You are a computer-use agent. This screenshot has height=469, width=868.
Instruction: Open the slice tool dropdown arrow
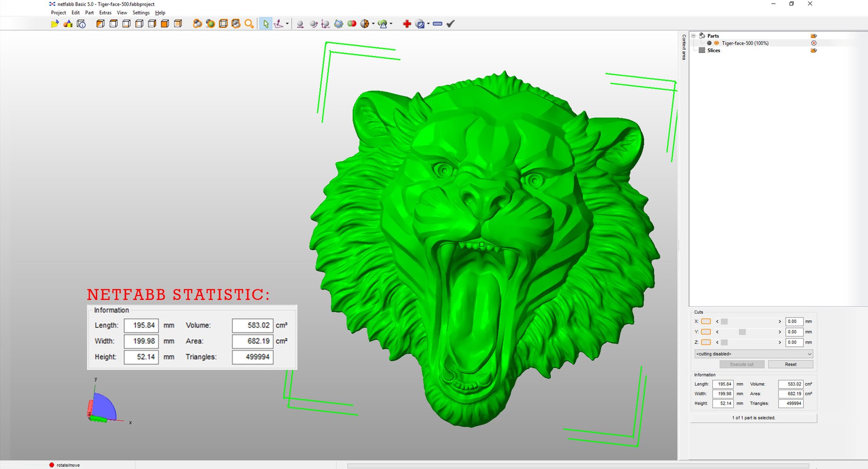[x=428, y=24]
